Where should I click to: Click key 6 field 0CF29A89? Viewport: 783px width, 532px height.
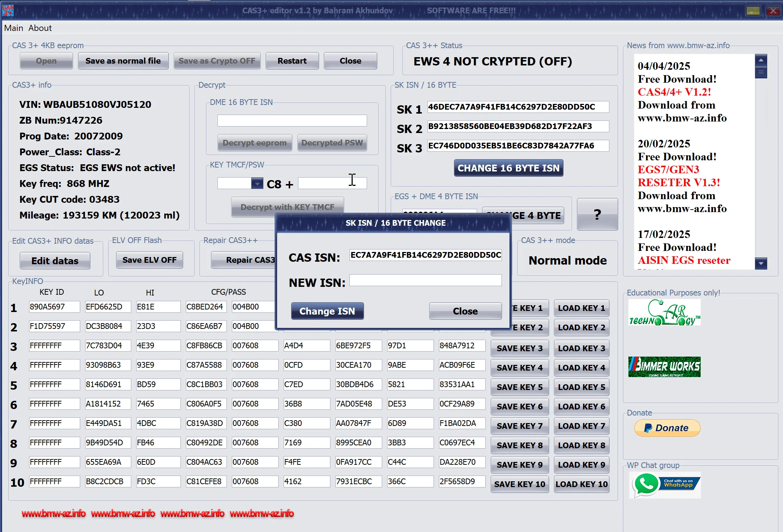[462, 404]
